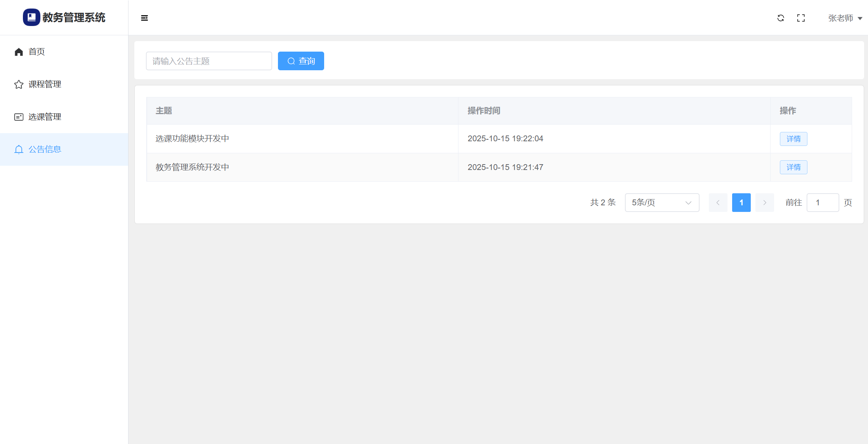Go to the previous page arrow
This screenshot has height=444, width=868.
pos(718,203)
